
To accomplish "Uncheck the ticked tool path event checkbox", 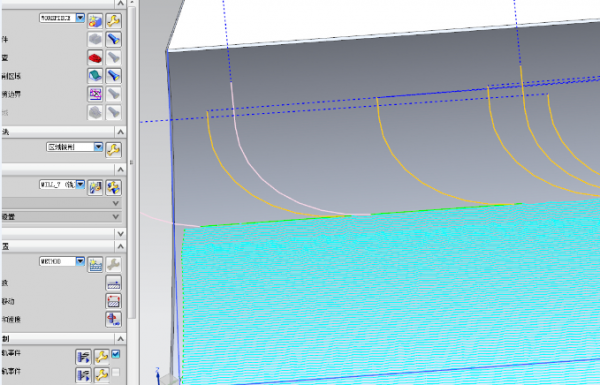I will (116, 354).
